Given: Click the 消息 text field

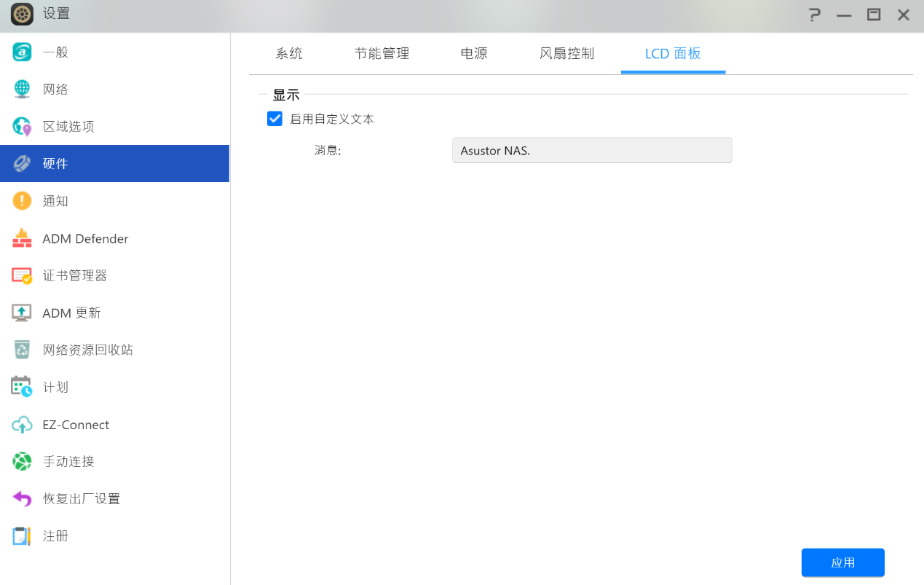Looking at the screenshot, I should click(591, 151).
